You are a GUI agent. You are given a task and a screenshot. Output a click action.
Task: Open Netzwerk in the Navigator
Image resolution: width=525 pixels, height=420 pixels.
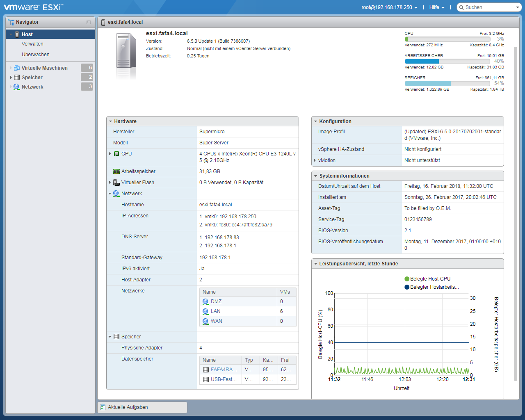pyautogui.click(x=32, y=87)
